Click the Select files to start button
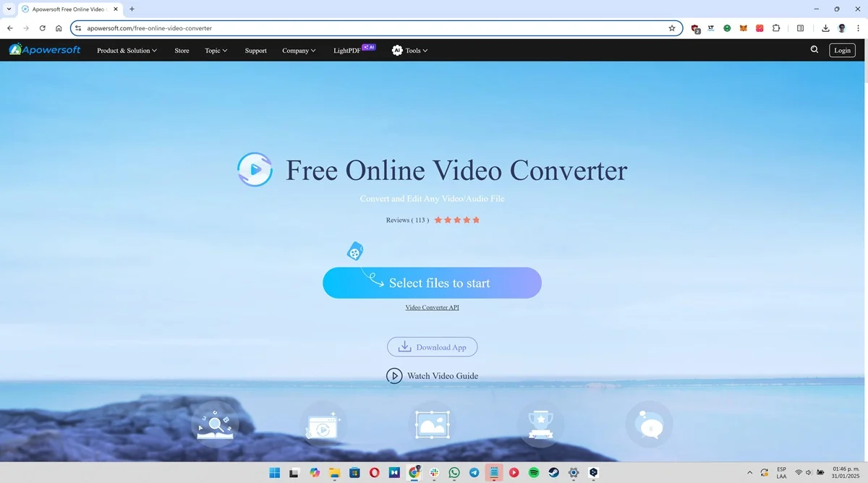The width and height of the screenshot is (868, 483). click(432, 283)
